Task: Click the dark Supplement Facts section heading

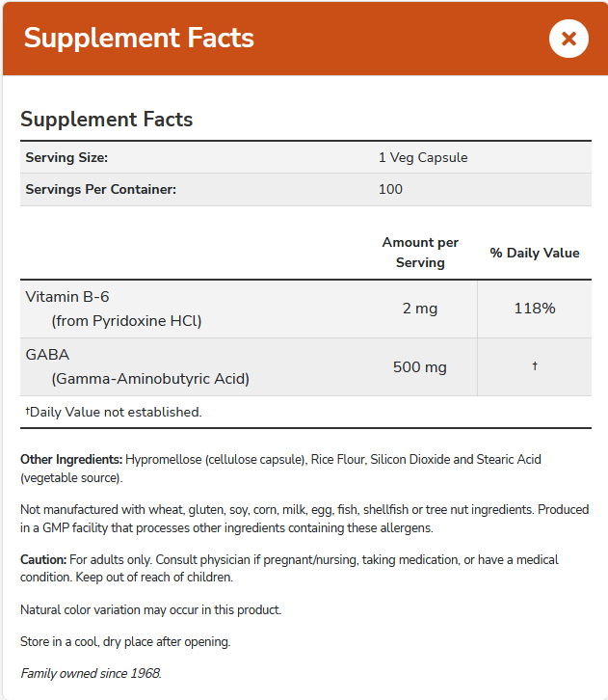Action: tap(107, 120)
